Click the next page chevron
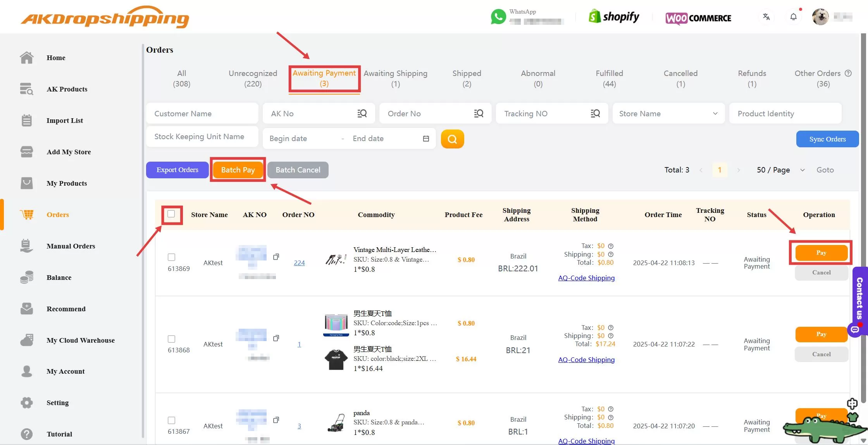 point(739,170)
